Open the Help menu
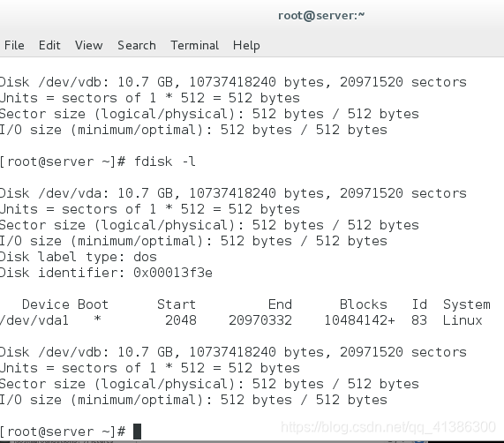 pos(246,46)
